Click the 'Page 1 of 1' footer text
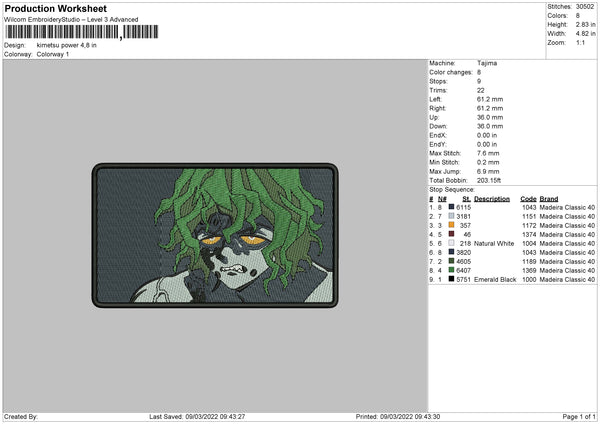Image resolution: width=600 pixels, height=424 pixels. tap(579, 416)
